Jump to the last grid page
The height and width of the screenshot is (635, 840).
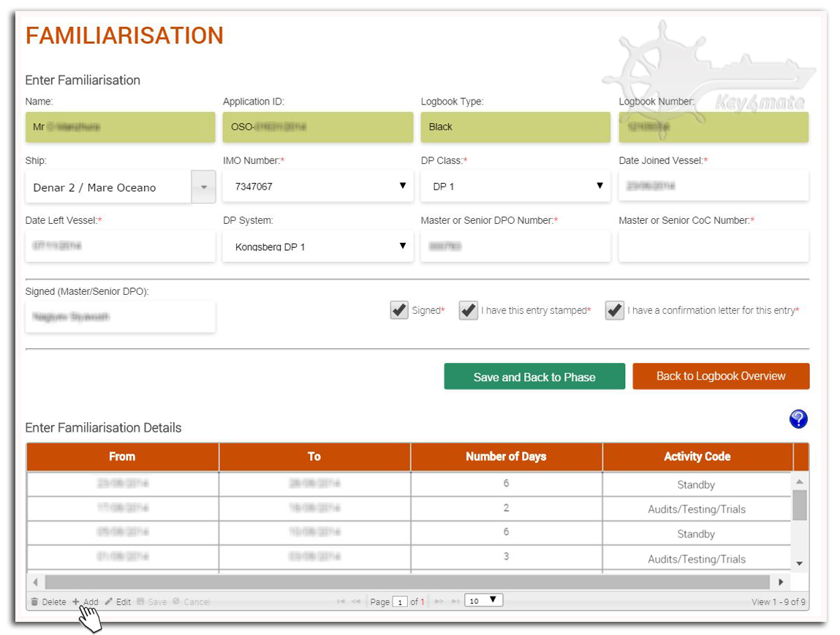pos(455,601)
